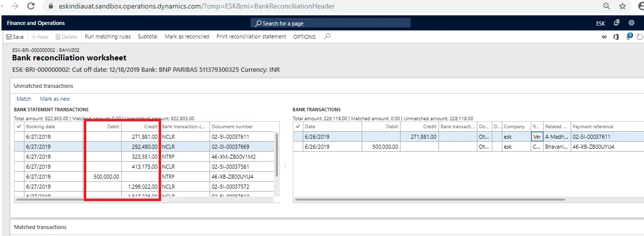Viewport: 644px width, 236px height.
Task: Click the Mark as new button
Action: 55,99
